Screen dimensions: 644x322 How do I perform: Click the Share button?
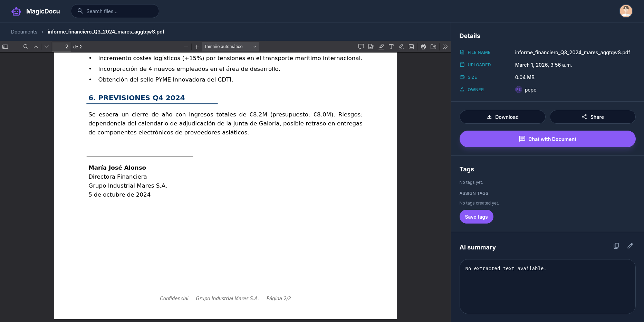[593, 117]
